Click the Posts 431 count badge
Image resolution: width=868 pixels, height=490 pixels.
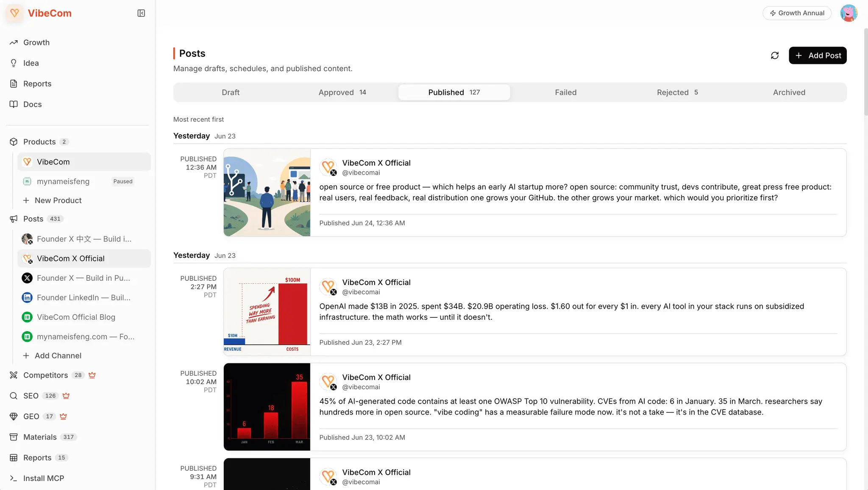pos(55,219)
